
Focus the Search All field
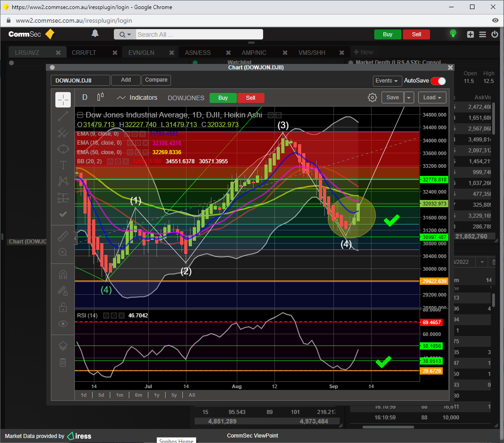click(x=199, y=34)
